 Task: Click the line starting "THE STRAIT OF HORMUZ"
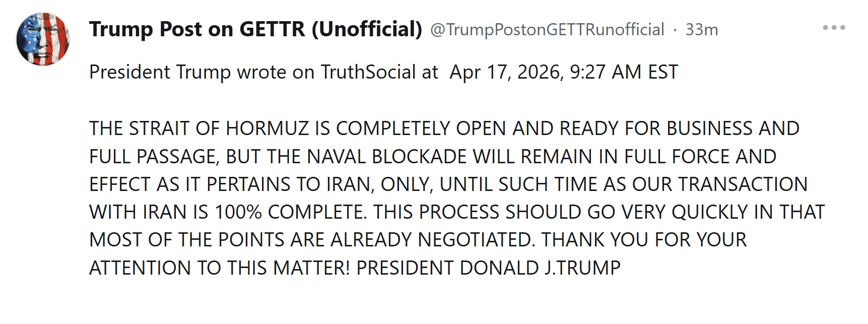click(443, 128)
